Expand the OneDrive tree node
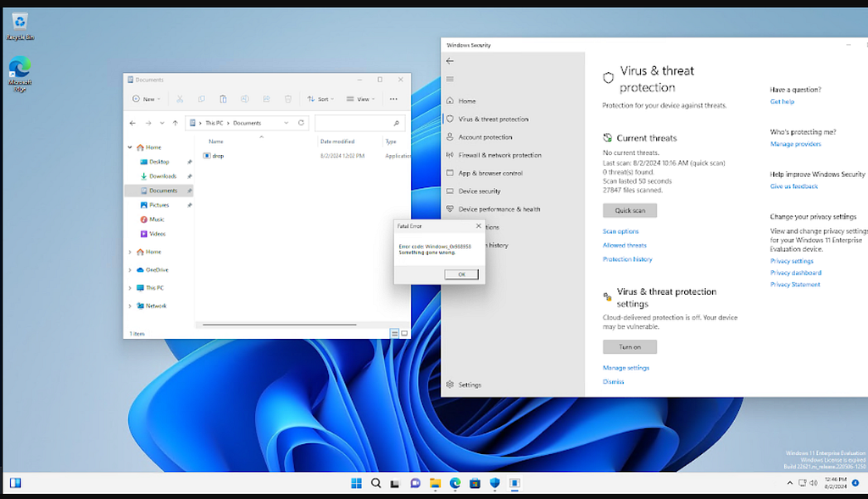 [130, 270]
